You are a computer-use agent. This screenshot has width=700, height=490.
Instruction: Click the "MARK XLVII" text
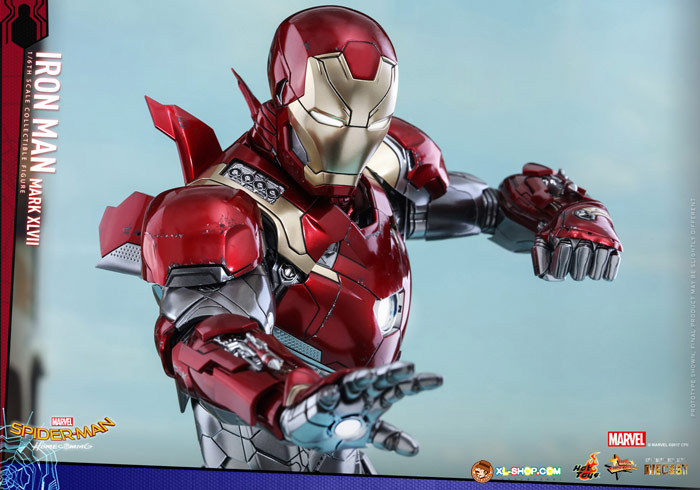pyautogui.click(x=33, y=212)
